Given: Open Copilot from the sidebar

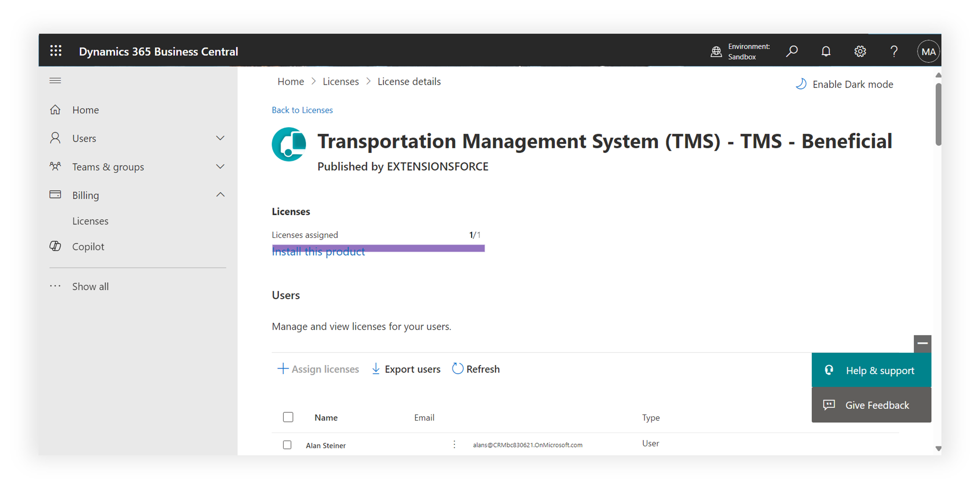Looking at the screenshot, I should click(88, 246).
